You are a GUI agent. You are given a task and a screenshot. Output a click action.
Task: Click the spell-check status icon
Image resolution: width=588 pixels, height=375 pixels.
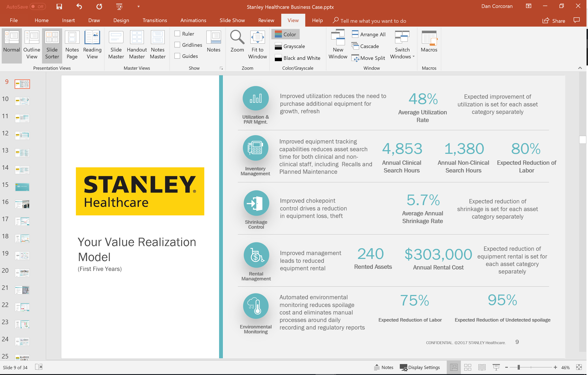(39, 367)
